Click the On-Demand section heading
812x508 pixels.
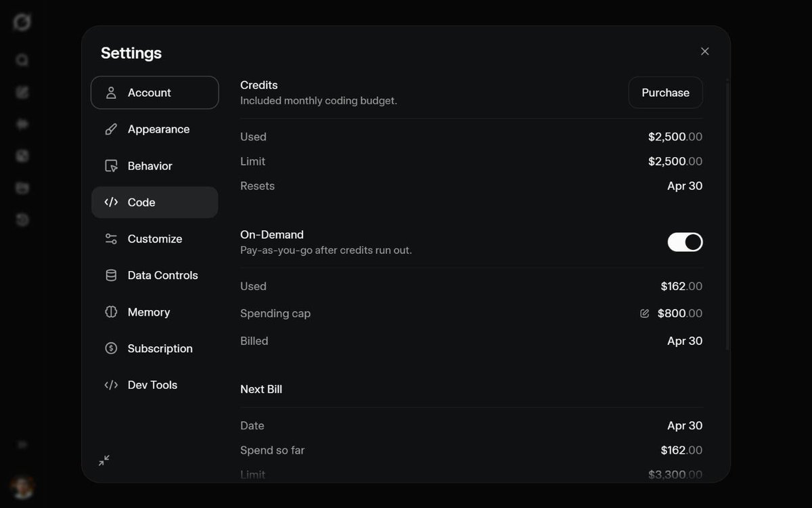pyautogui.click(x=272, y=235)
